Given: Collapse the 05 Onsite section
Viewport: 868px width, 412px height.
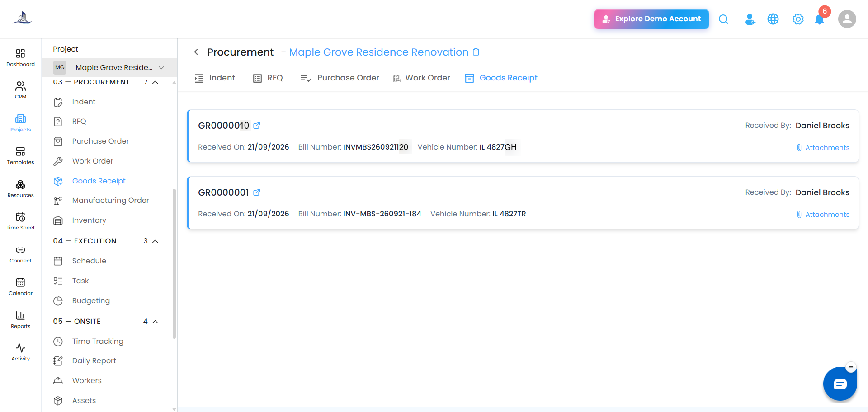Looking at the screenshot, I should point(155,322).
